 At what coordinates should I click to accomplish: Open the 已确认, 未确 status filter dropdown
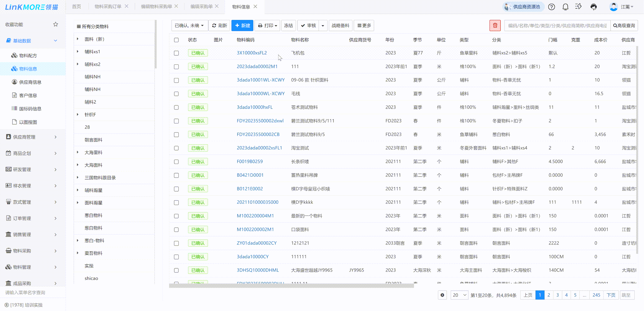point(189,26)
